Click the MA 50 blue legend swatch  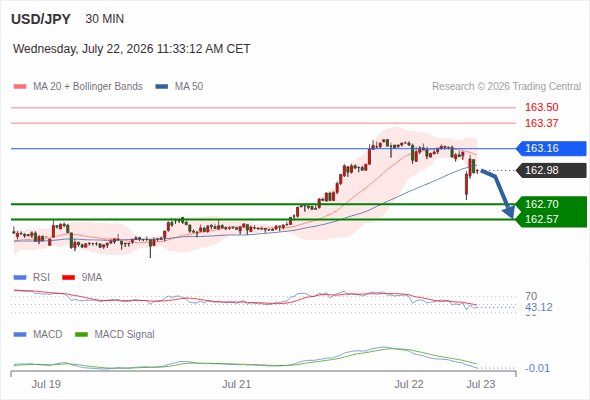tap(162, 87)
